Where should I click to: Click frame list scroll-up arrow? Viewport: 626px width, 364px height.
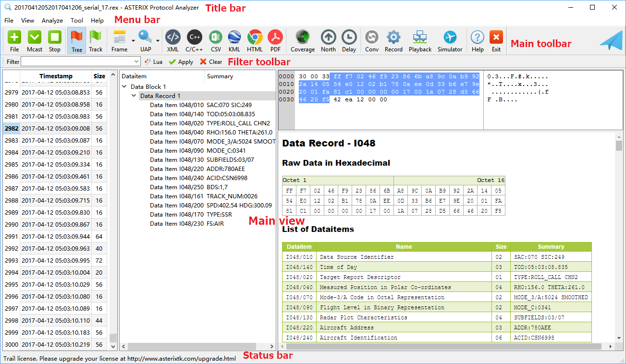113,74
